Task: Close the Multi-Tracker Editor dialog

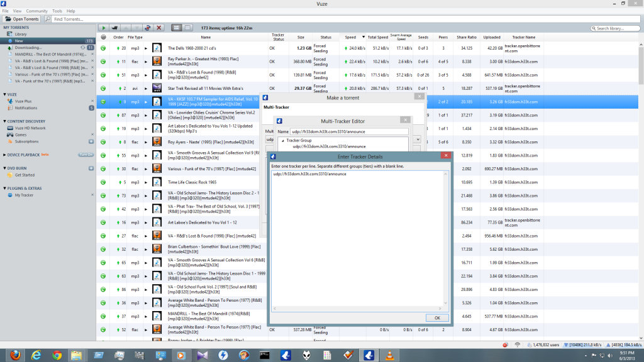Action: tap(406, 120)
